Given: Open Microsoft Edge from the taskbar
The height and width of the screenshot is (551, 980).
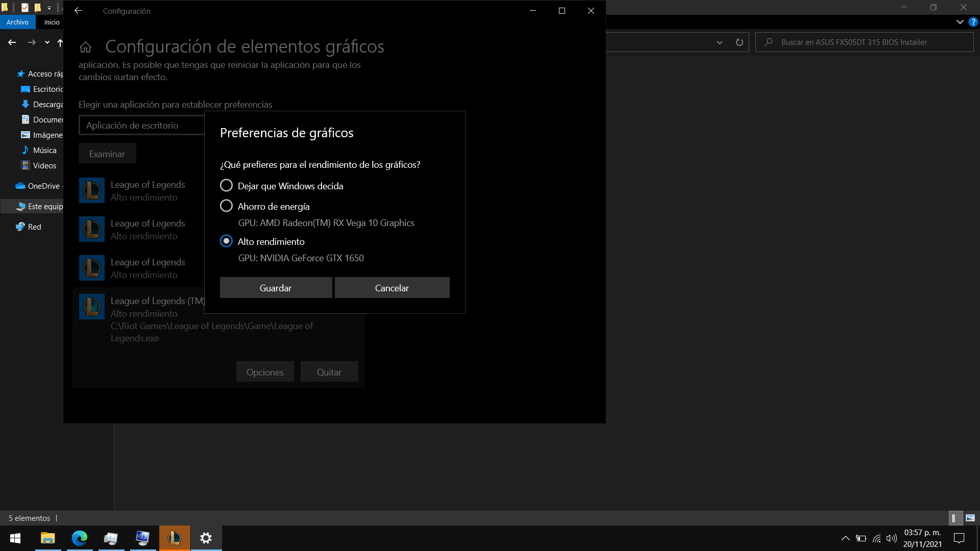Looking at the screenshot, I should 80,538.
